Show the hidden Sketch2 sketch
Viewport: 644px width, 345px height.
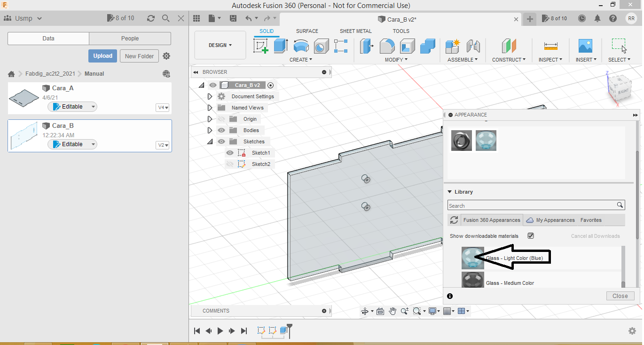click(x=230, y=164)
